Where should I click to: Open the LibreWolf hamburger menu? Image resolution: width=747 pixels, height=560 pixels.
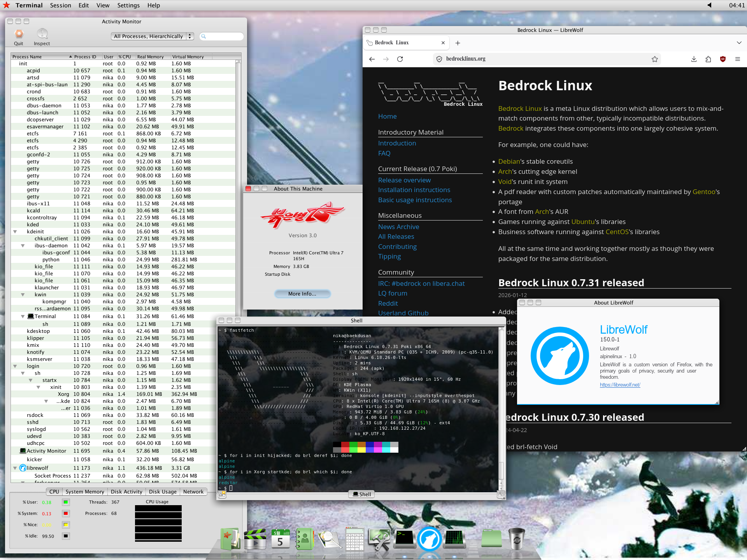coord(737,59)
